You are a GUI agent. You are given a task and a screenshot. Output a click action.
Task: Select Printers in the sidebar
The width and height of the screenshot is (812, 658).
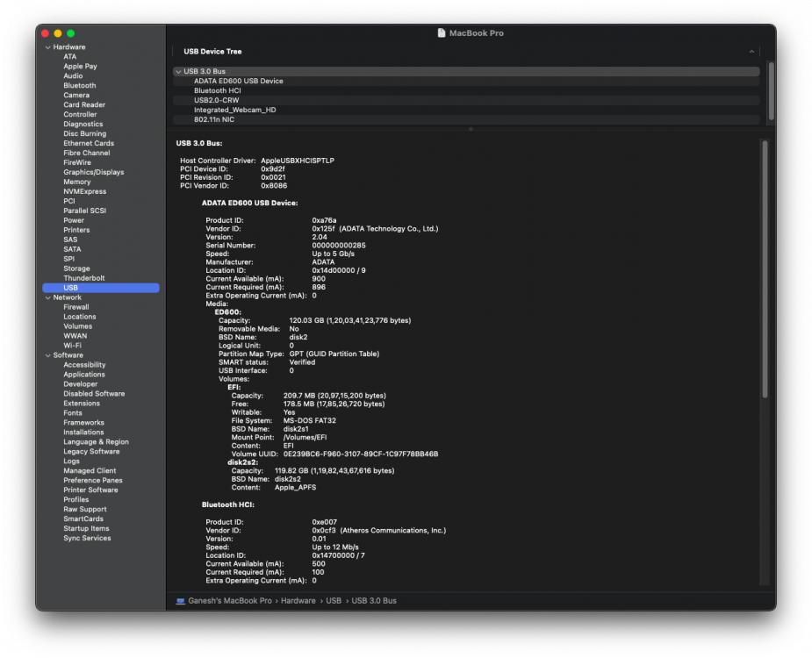point(76,230)
